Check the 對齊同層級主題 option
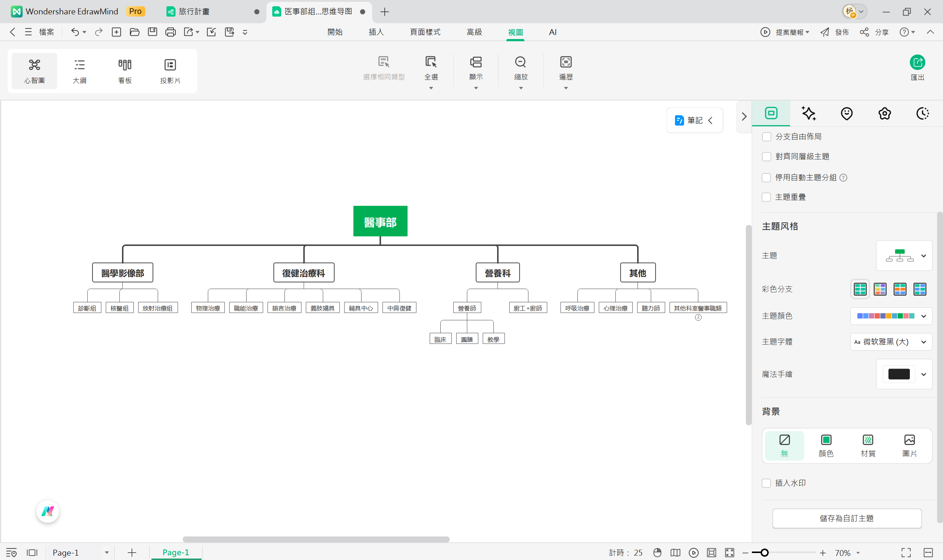 pyautogui.click(x=766, y=156)
